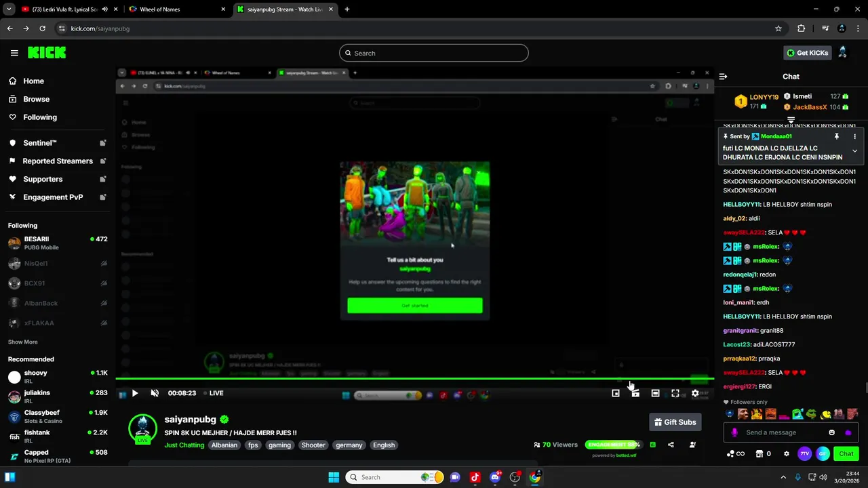
Task: Open the GIF picker button
Action: (x=823, y=453)
